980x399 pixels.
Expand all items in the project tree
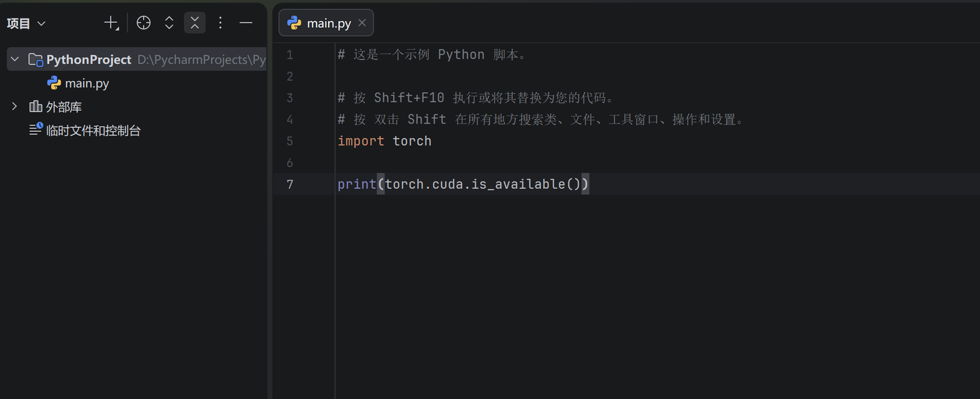pyautogui.click(x=169, y=23)
